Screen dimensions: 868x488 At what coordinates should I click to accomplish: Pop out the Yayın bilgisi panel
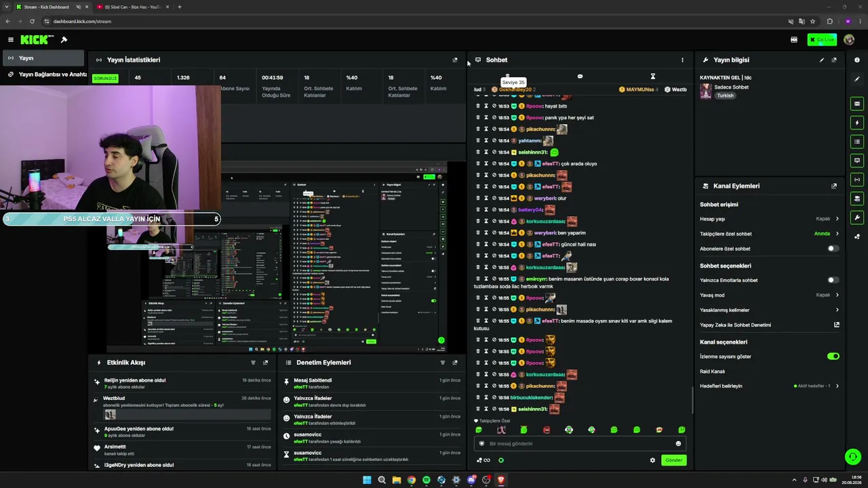point(834,60)
